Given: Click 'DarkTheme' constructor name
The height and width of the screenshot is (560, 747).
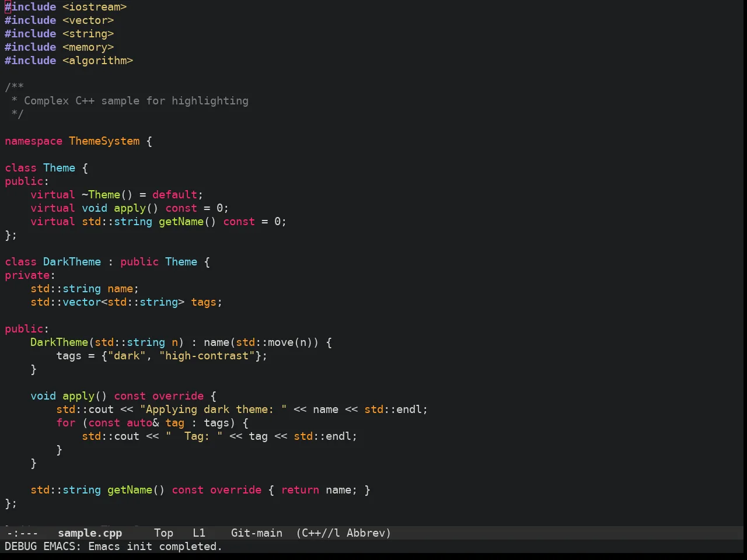Looking at the screenshot, I should coord(59,342).
